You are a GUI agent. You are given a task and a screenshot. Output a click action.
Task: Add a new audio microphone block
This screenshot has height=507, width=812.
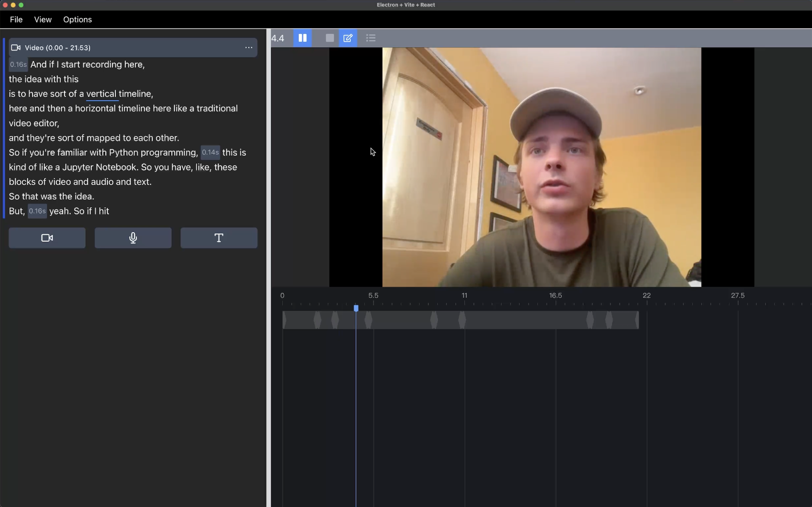click(133, 238)
